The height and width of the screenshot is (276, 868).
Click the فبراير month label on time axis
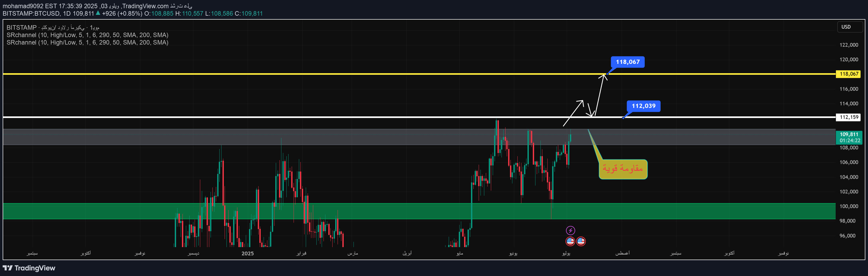(x=301, y=253)
